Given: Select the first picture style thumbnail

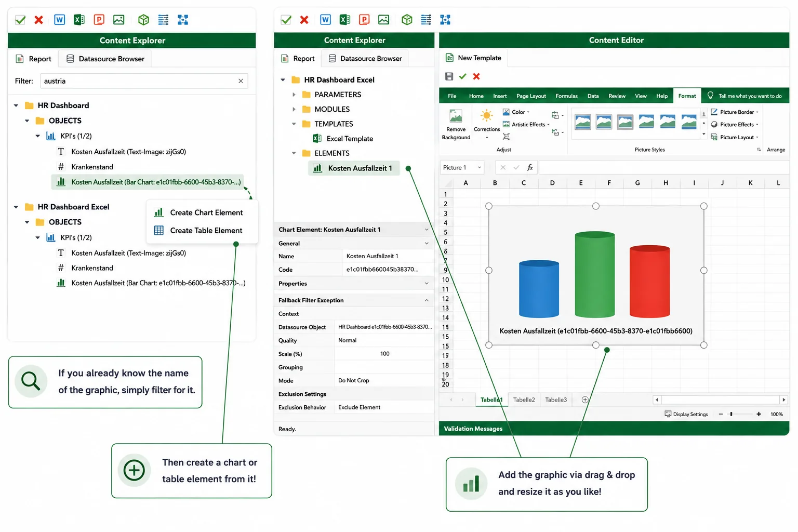Looking at the screenshot, I should point(582,122).
